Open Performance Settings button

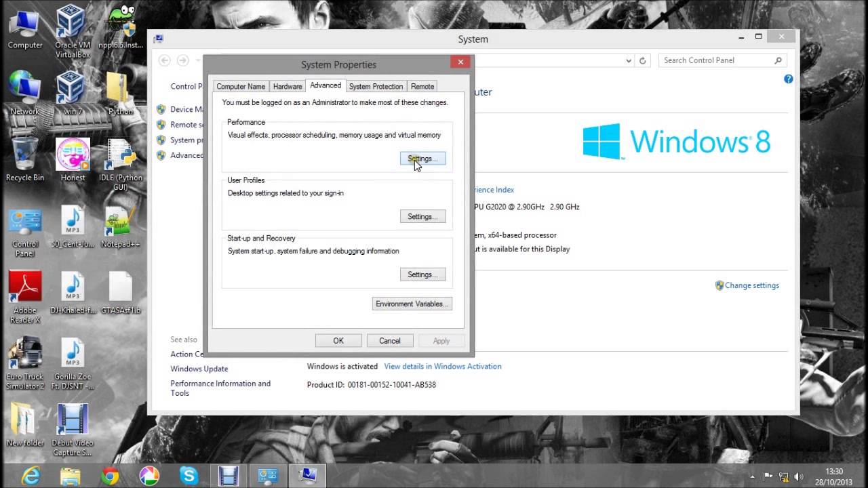422,159
